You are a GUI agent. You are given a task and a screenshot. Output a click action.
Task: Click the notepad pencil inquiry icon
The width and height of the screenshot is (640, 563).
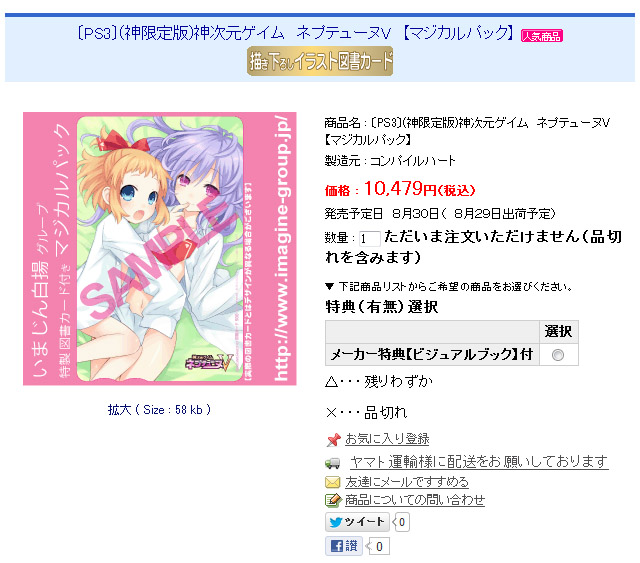pos(332,500)
